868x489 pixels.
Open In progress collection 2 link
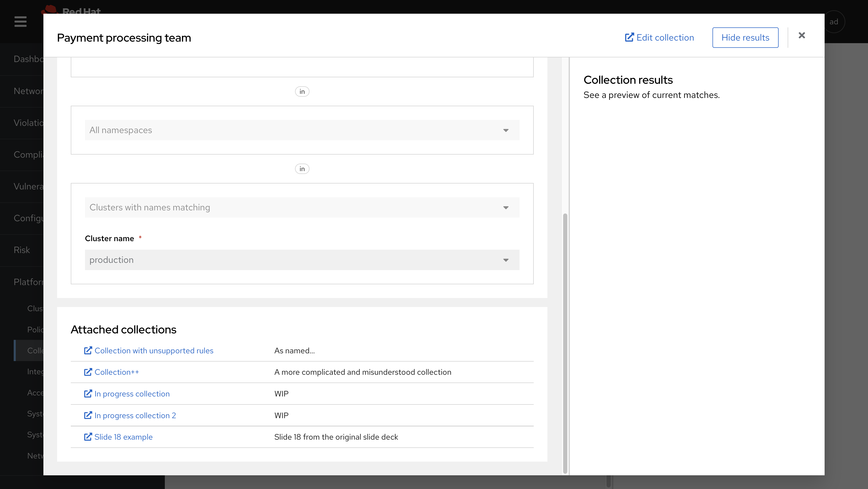pos(135,415)
